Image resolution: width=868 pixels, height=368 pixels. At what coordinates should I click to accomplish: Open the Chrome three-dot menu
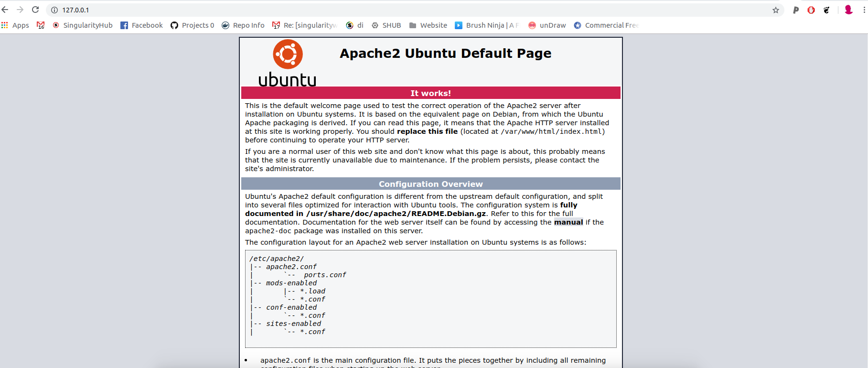click(864, 10)
